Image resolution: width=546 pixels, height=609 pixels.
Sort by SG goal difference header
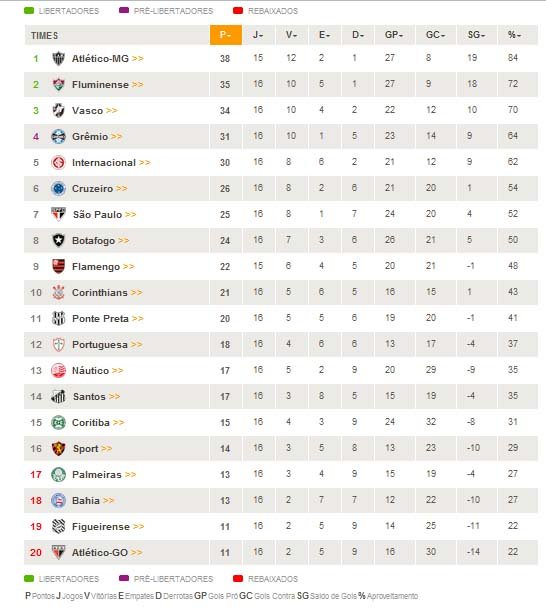[x=476, y=35]
